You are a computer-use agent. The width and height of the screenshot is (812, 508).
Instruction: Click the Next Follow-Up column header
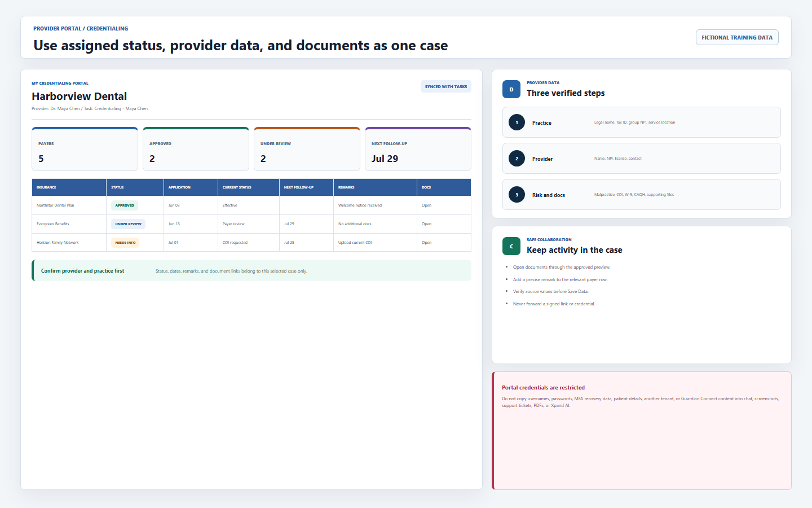coord(306,187)
